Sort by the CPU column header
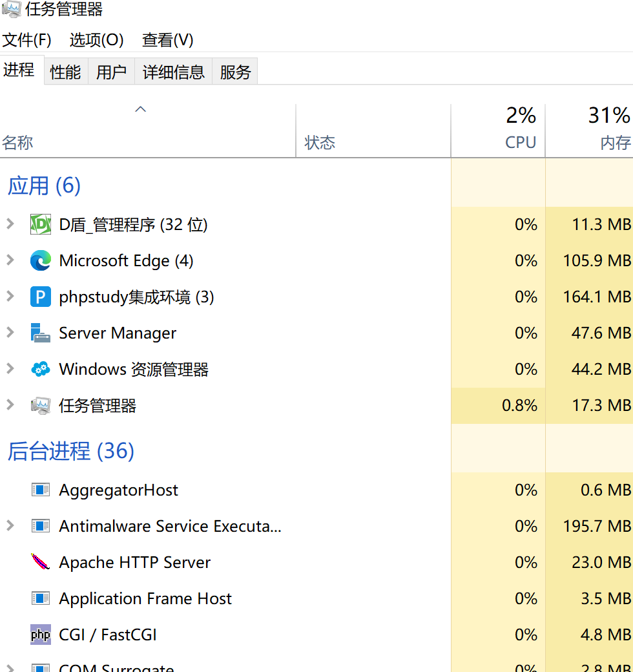 pyautogui.click(x=498, y=131)
